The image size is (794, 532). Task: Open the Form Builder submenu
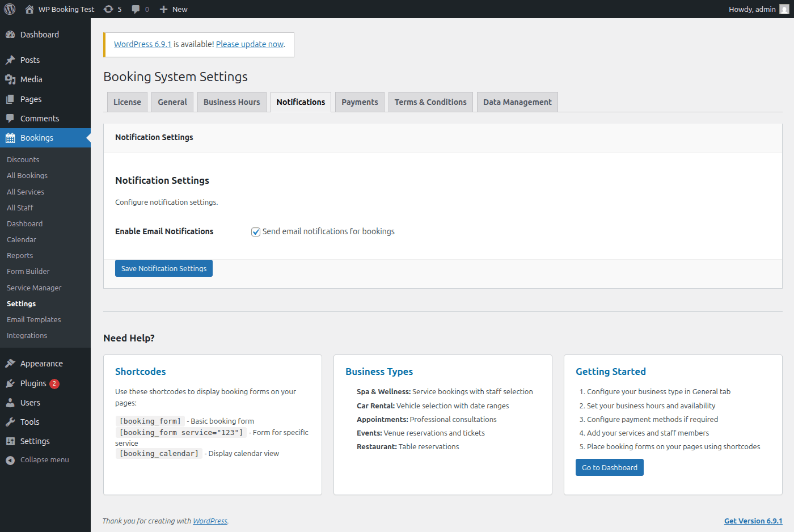coord(28,272)
